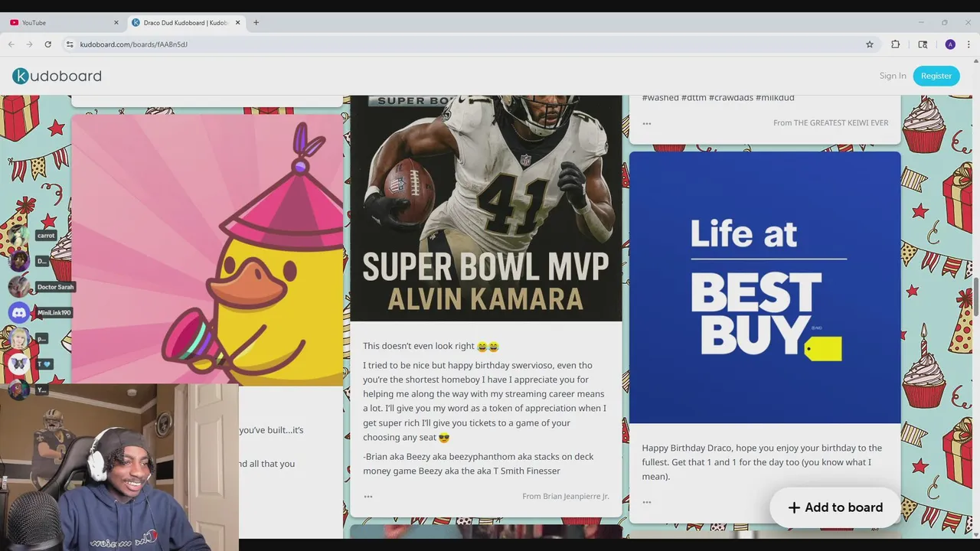Click the Doctor Sarah voice chat avatar
Image resolution: width=980 pixels, height=551 pixels.
(x=19, y=287)
